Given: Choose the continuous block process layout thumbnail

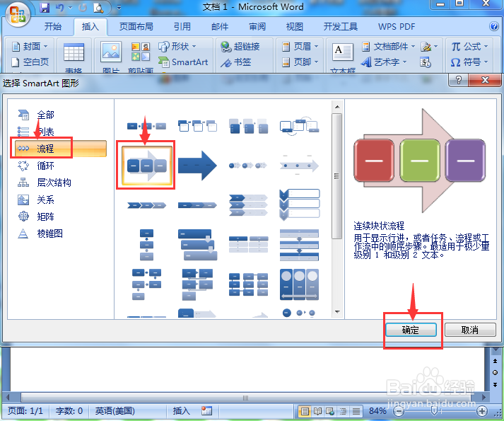Looking at the screenshot, I should coord(146,166).
